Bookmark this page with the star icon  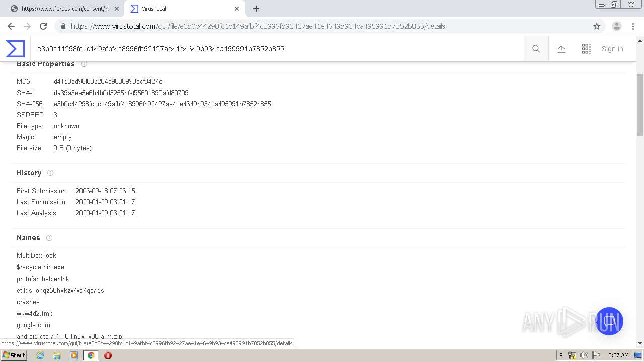tap(597, 26)
